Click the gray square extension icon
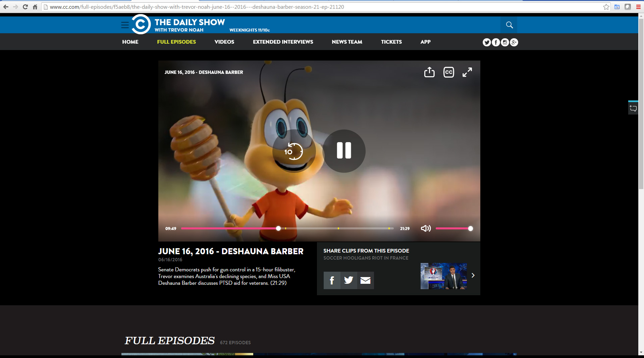The width and height of the screenshot is (644, 358). (628, 7)
